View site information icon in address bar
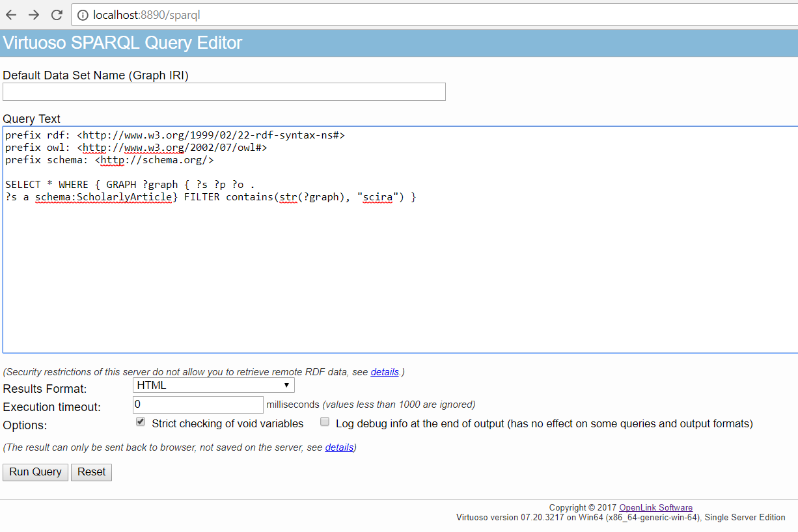Screen dimensions: 798x532 coord(81,14)
